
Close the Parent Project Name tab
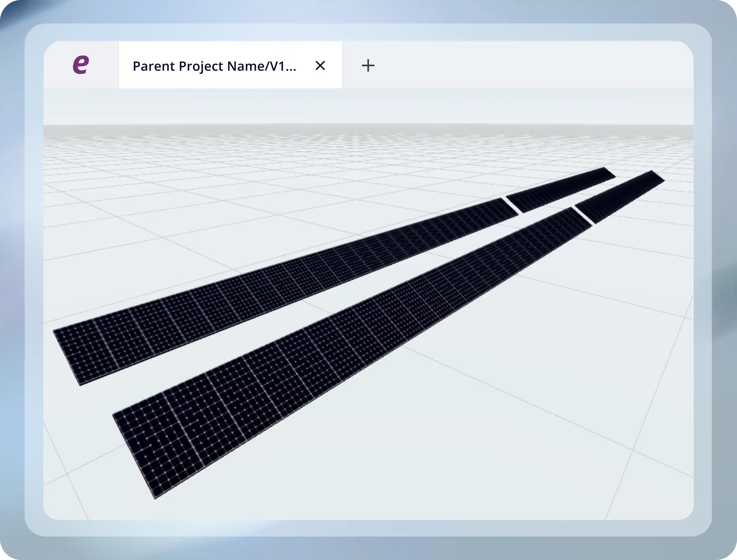[x=320, y=66]
